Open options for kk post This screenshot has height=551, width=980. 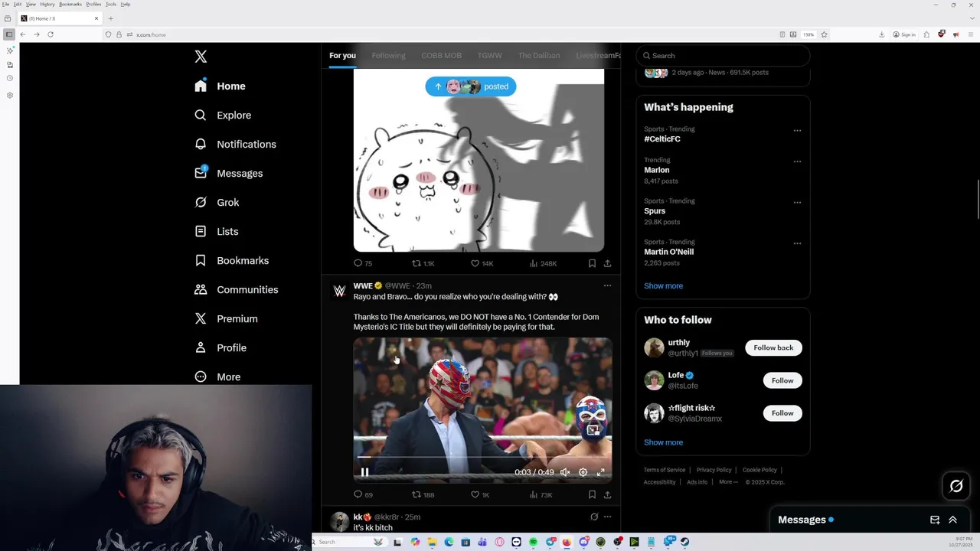coord(607,517)
